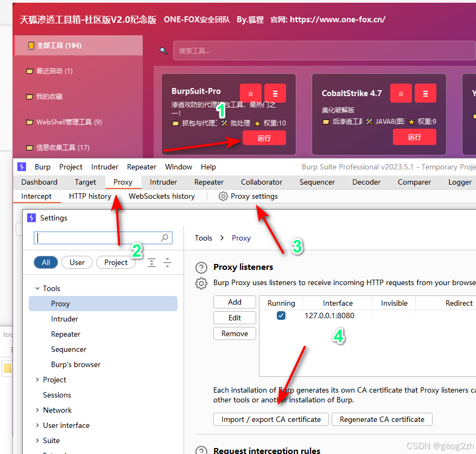476x454 pixels.
Task: Switch to the Decoder tab
Action: click(x=366, y=182)
